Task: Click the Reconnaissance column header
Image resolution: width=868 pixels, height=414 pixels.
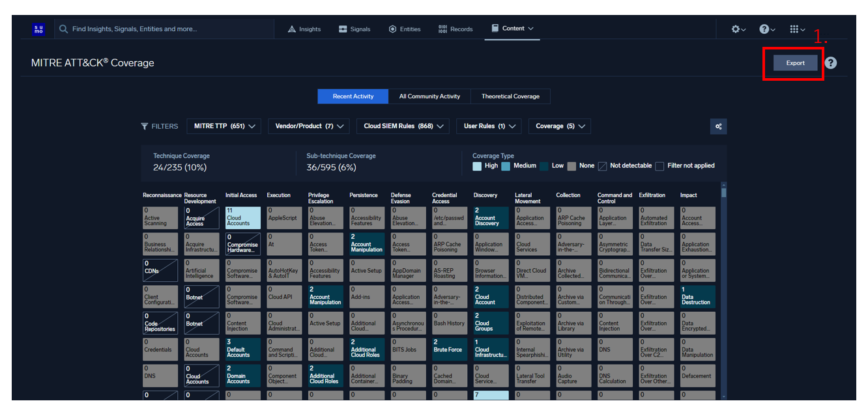Action: click(162, 195)
